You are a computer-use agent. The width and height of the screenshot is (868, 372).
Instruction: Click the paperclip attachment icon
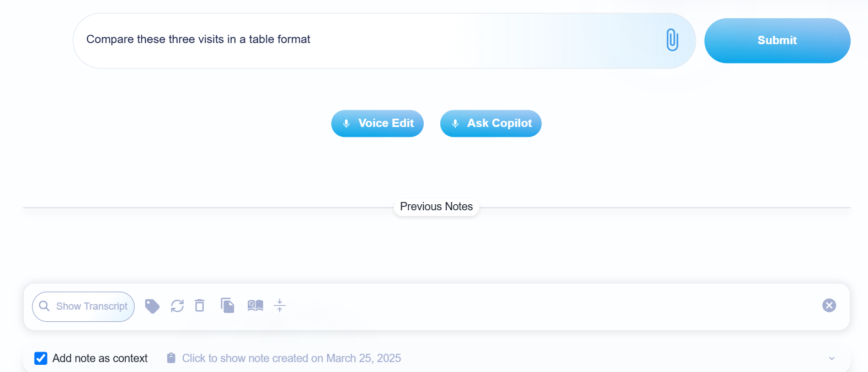coord(672,40)
